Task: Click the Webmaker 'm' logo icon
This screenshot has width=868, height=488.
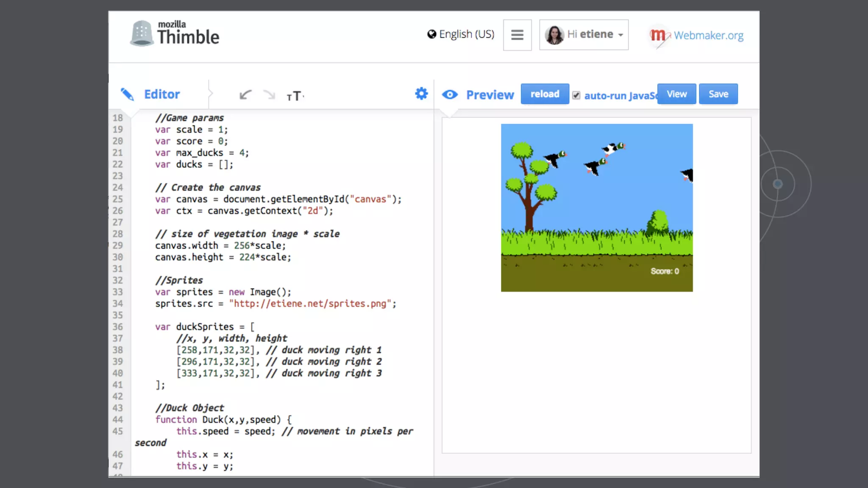Action: (x=658, y=35)
